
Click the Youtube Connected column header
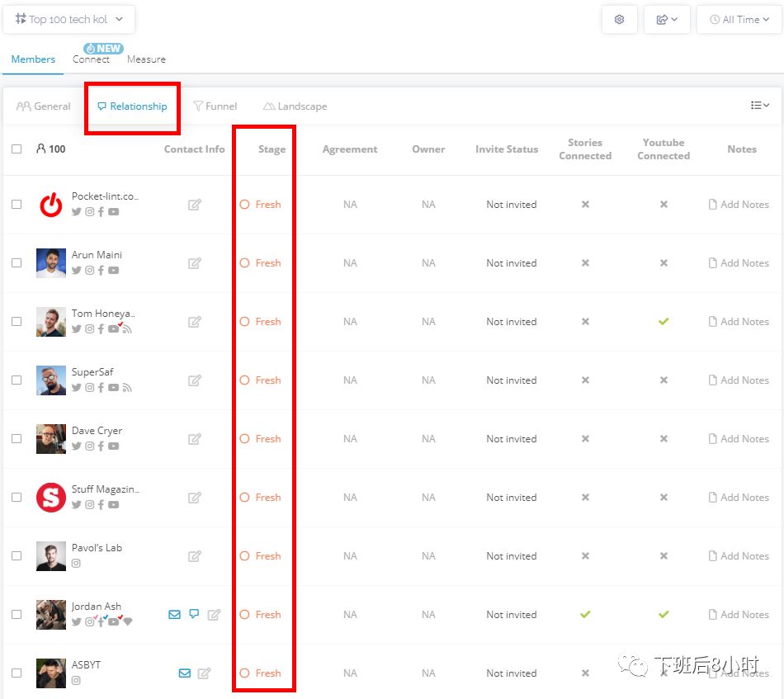point(664,149)
